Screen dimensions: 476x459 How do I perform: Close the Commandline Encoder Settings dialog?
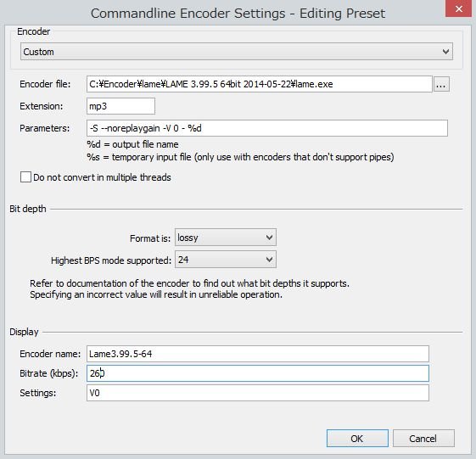459,8
